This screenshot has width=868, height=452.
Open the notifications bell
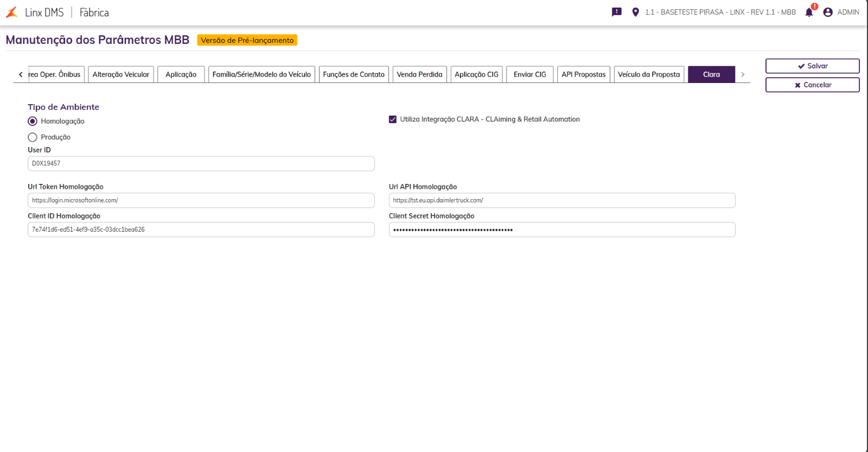tap(809, 12)
